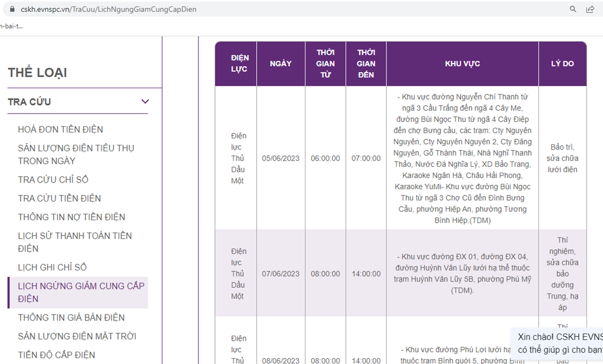
Task: Select the date 08/06/2023 cell
Action: pos(281,360)
